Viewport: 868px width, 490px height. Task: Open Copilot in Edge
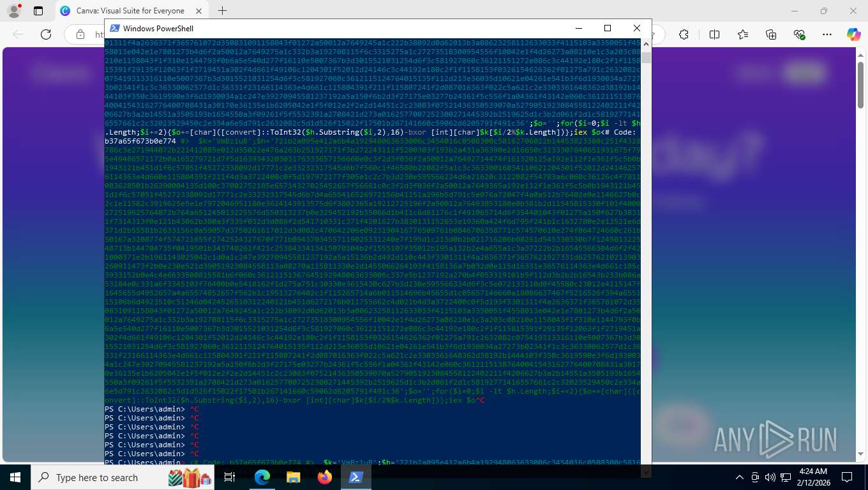[853, 34]
